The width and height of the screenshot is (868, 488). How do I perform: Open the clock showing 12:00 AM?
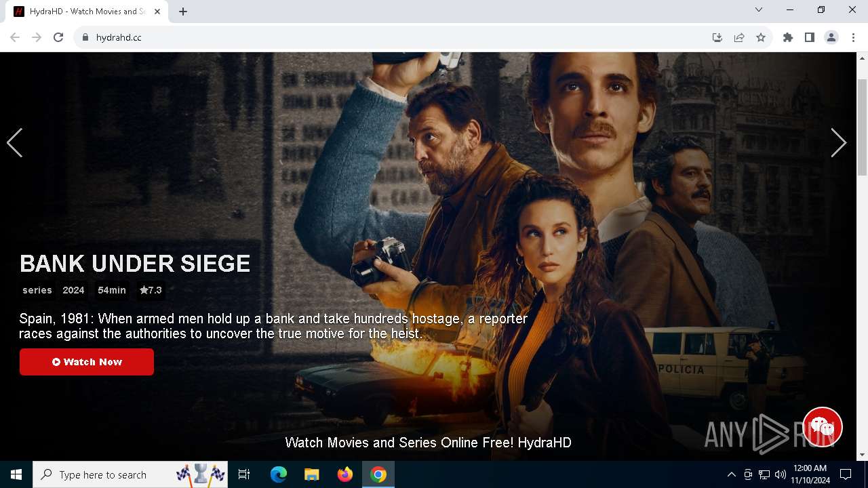(x=810, y=474)
